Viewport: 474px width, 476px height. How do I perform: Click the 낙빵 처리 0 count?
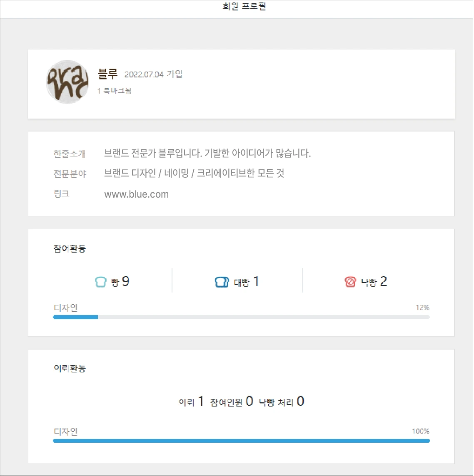[x=282, y=402]
